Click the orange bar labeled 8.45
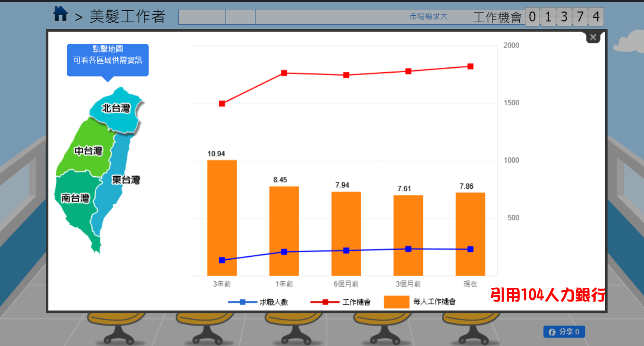The height and width of the screenshot is (346, 644). click(x=284, y=231)
